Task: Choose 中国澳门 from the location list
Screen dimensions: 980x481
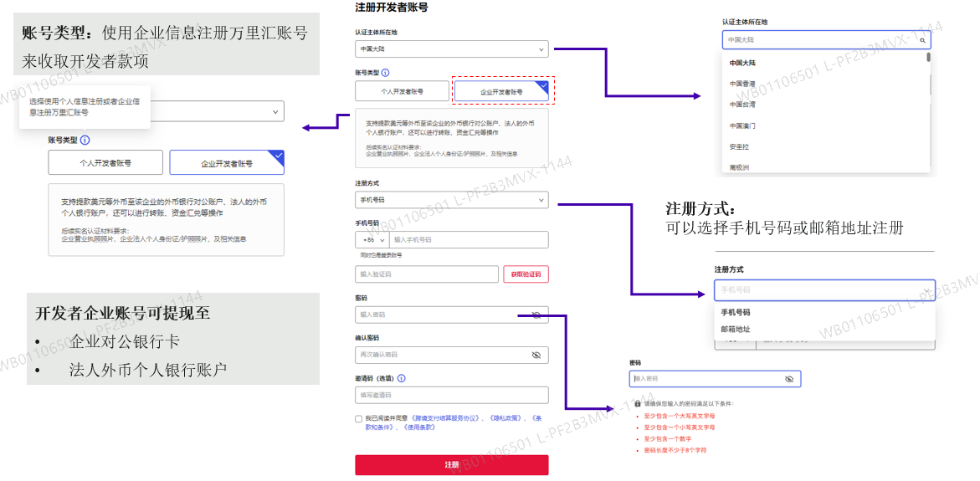Action: pos(742,125)
